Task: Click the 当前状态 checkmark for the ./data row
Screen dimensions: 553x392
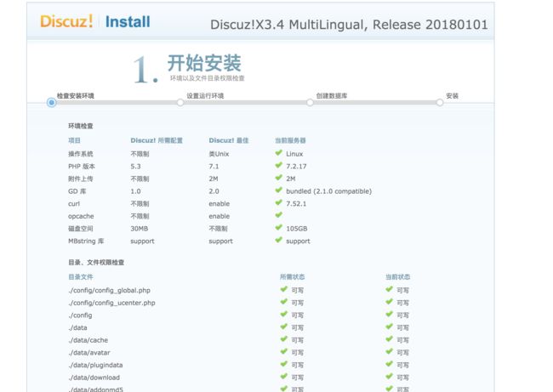Action: click(390, 327)
